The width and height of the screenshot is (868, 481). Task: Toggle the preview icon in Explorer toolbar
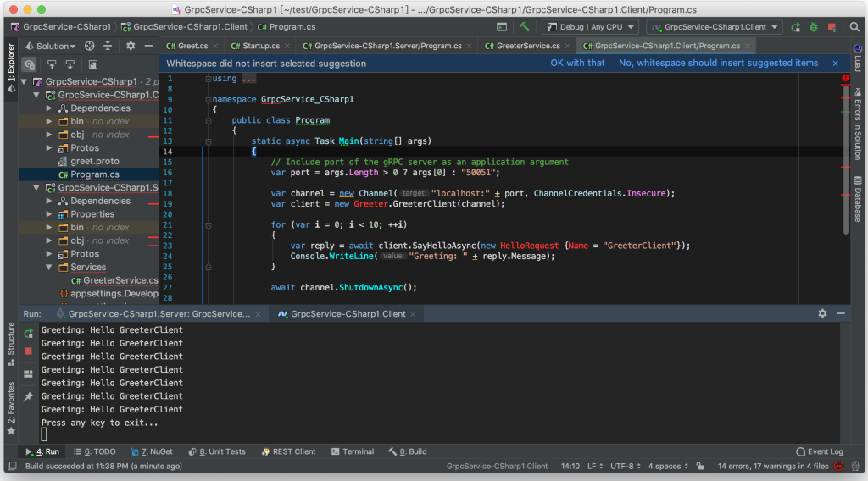[x=93, y=64]
